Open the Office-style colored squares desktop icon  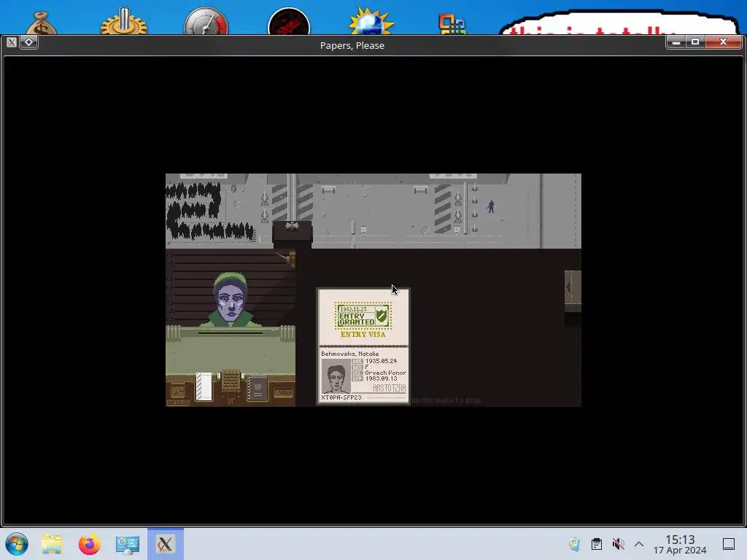[452, 24]
